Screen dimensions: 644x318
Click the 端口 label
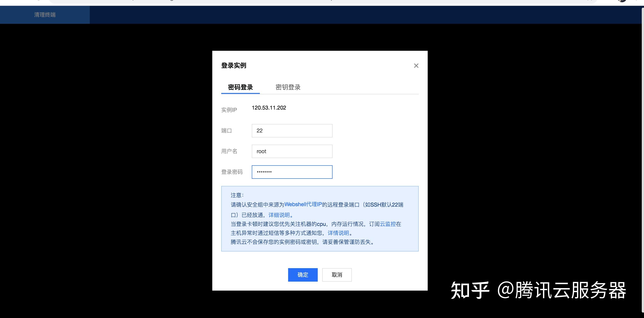point(226,131)
